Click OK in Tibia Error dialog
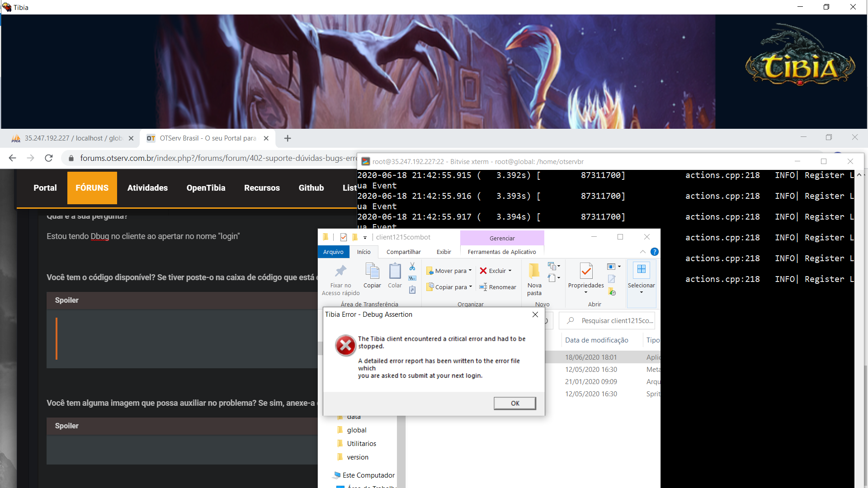Screen dimensions: 868x488 point(515,403)
